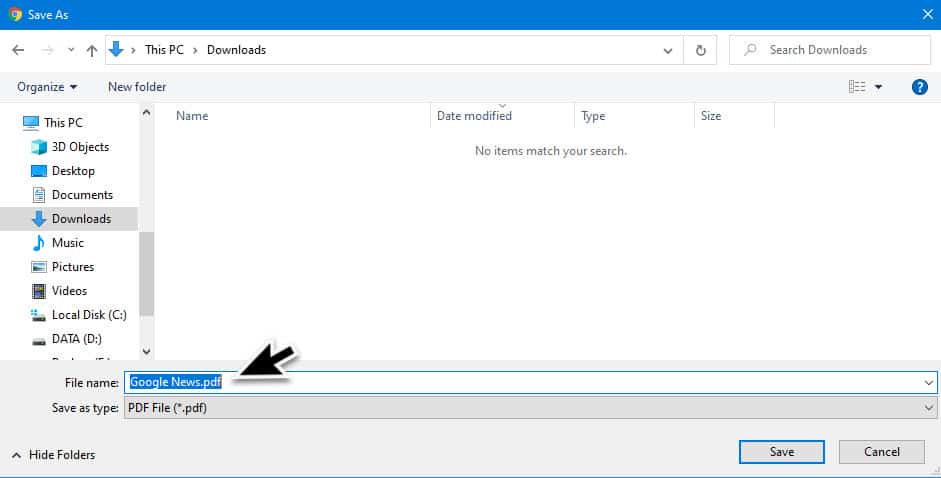Refresh the Downloads folder view
This screenshot has width=941, height=478.
coord(700,50)
